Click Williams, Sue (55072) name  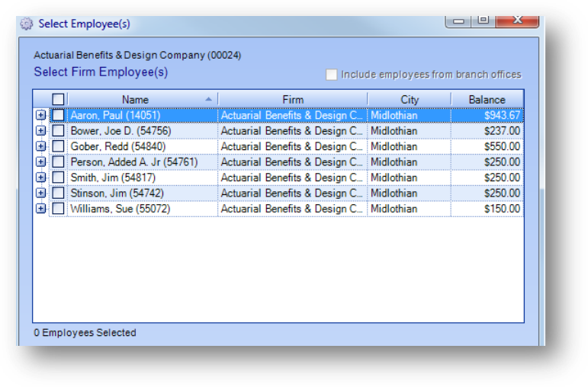pos(143,208)
